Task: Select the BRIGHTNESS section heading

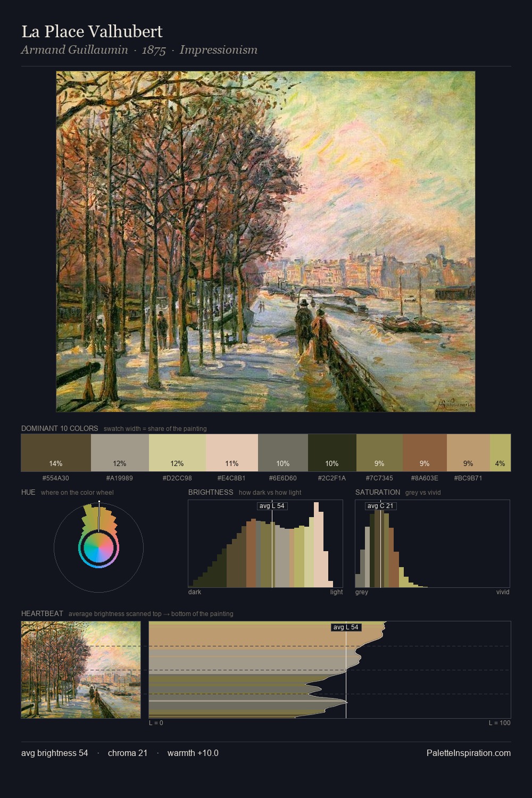Action: [211, 492]
